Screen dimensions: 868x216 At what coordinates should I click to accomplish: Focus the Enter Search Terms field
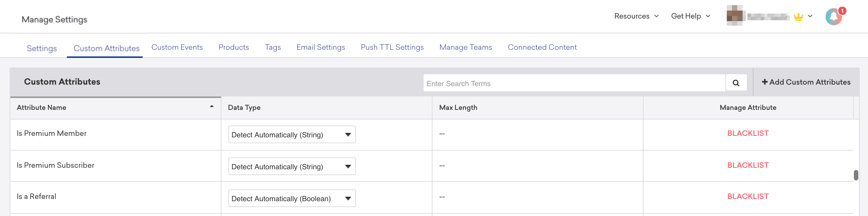click(x=574, y=84)
